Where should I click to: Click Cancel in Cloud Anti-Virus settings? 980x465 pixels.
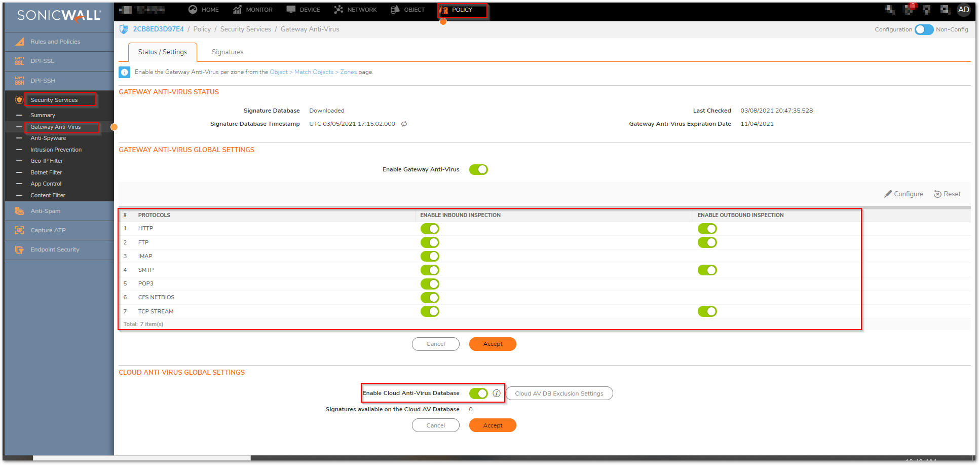(x=435, y=425)
